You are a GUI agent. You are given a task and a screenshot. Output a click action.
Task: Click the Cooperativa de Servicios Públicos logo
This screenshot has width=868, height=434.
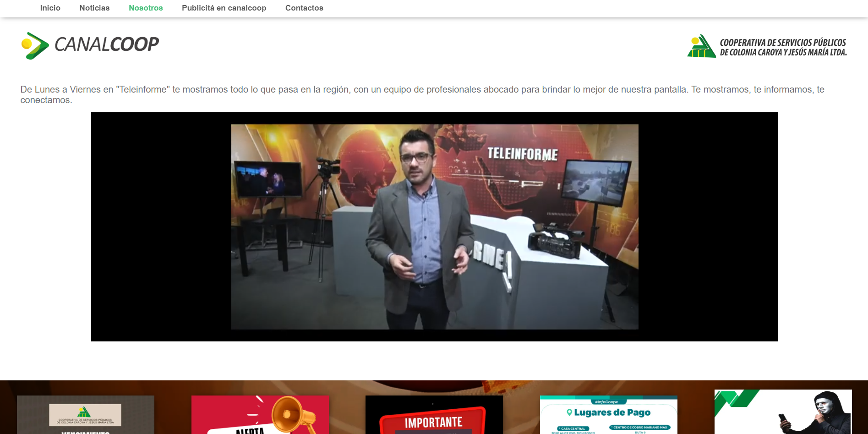pos(767,46)
